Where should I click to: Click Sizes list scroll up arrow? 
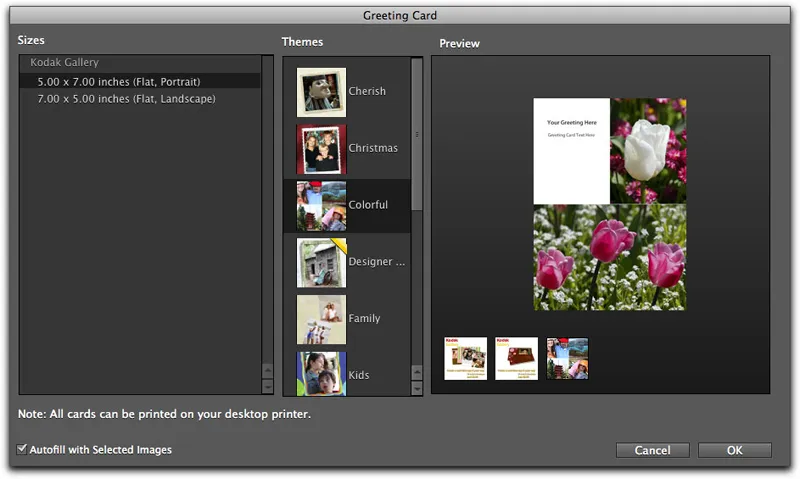(x=267, y=370)
